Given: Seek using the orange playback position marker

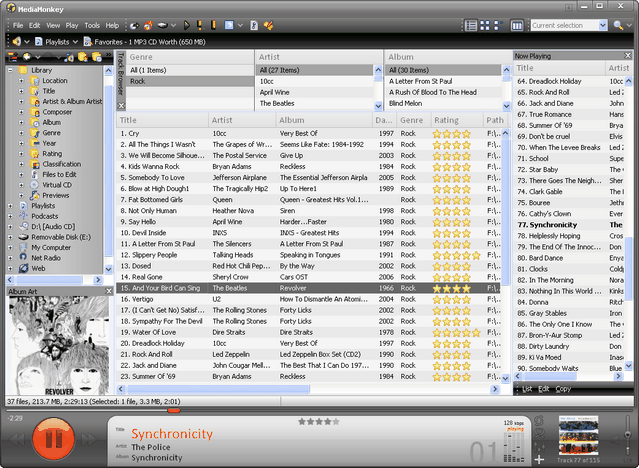Looking at the screenshot, I should pos(174,410).
